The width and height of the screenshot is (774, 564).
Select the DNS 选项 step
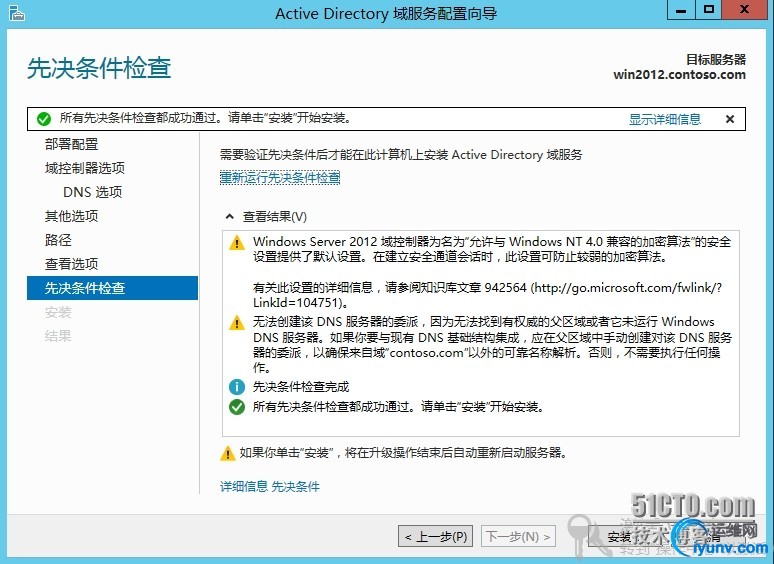click(x=92, y=192)
